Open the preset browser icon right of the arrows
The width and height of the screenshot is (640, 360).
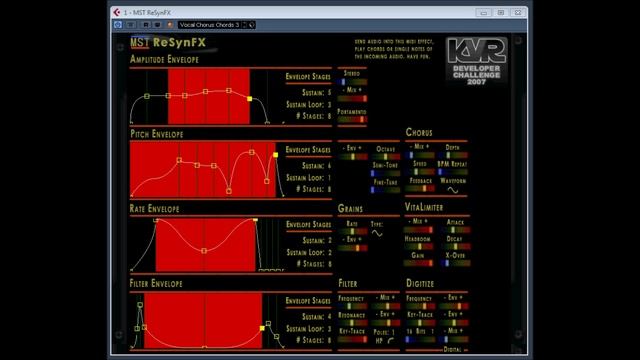click(252, 25)
